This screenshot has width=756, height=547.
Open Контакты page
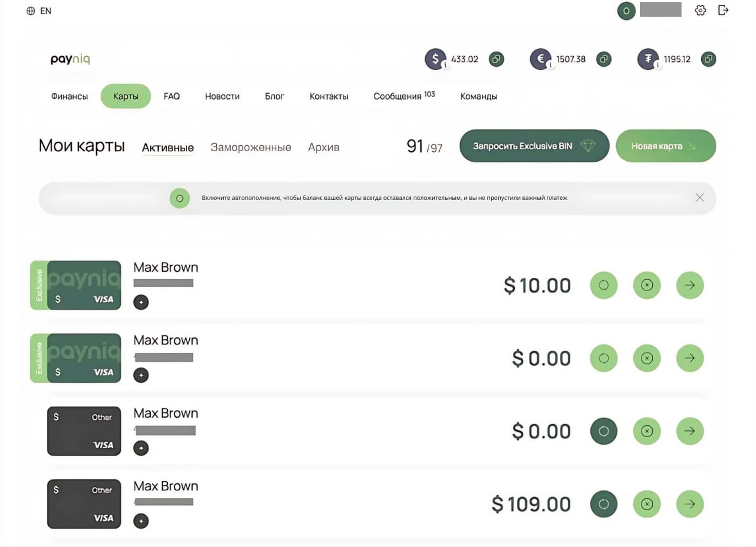click(329, 96)
